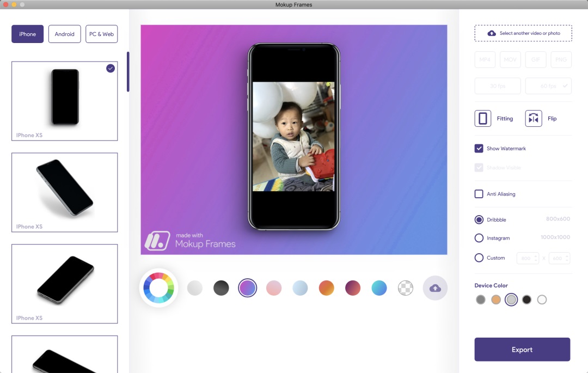Select the tilted iPhone XS thumbnail
The width and height of the screenshot is (588, 373).
pyautogui.click(x=64, y=192)
